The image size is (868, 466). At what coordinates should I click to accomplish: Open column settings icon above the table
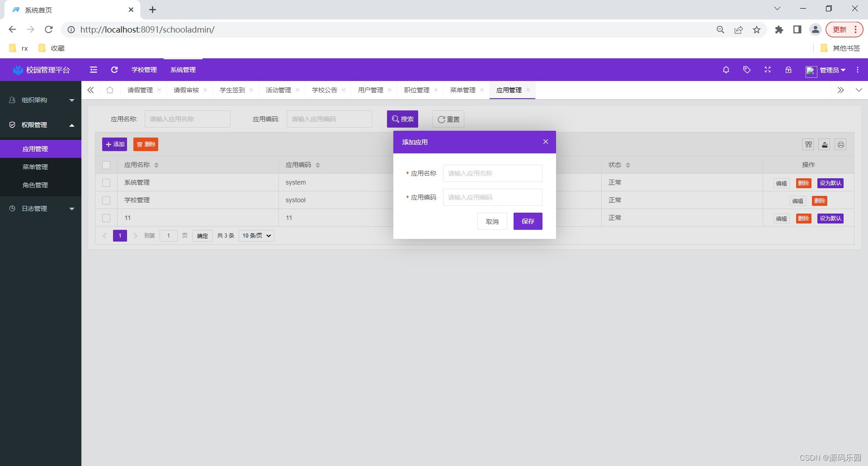coord(808,144)
